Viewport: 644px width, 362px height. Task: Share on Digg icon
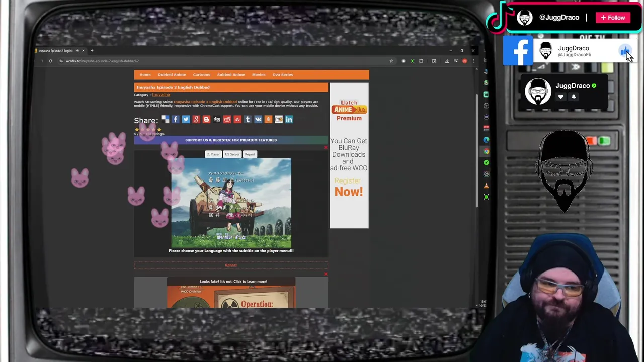[216, 119]
